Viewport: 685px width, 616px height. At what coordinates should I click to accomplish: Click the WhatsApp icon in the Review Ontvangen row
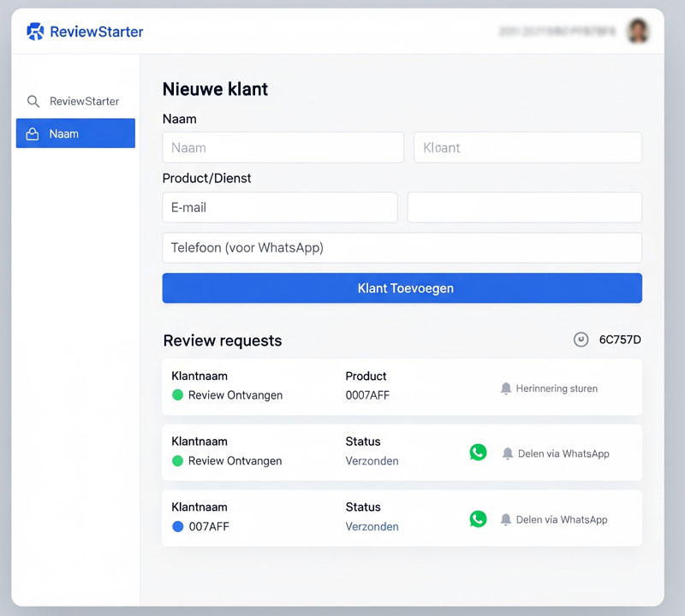(478, 453)
